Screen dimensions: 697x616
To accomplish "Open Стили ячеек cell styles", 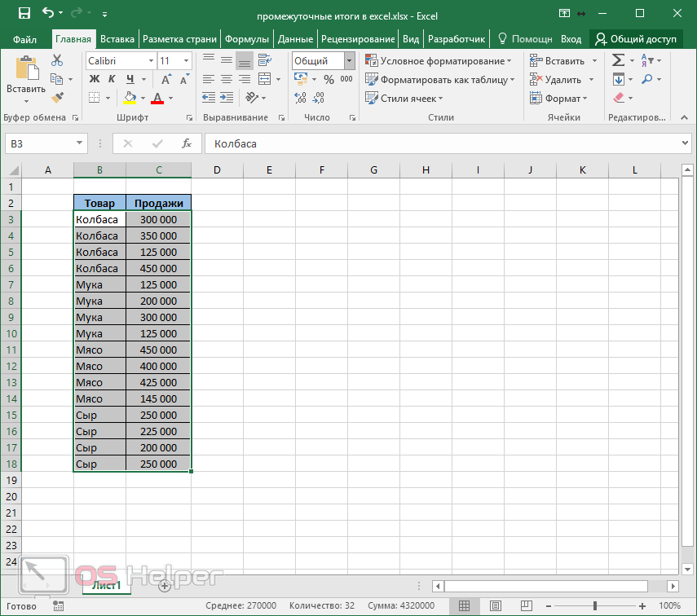I will 404,99.
